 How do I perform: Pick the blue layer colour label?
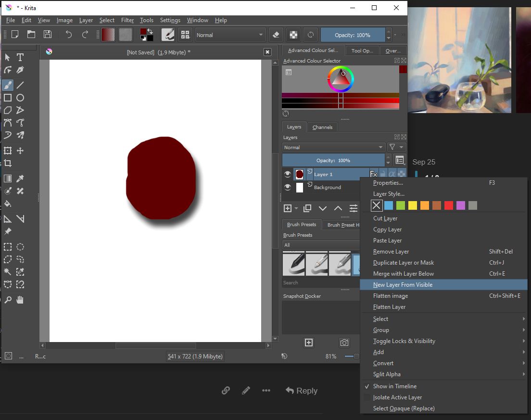[389, 205]
